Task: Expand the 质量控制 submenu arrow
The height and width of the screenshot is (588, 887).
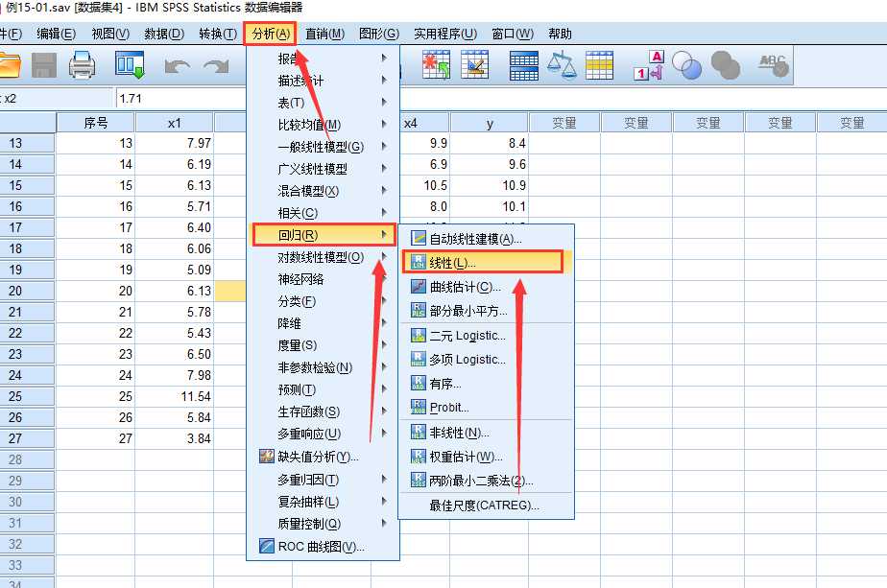Action: pos(384,523)
